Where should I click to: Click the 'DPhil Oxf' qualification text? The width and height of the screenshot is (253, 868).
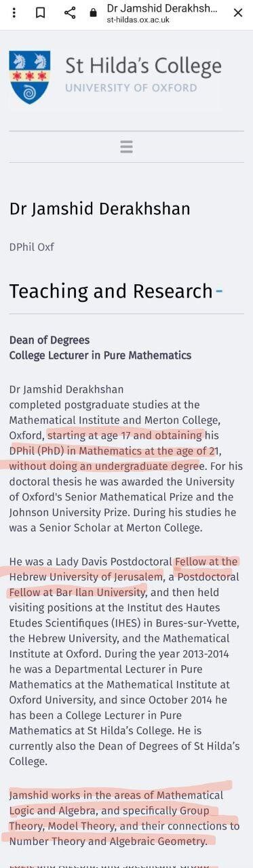(32, 247)
